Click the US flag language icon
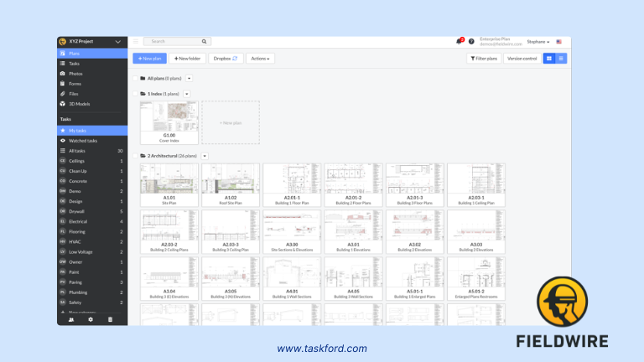Image resolution: width=644 pixels, height=362 pixels. 559,41
